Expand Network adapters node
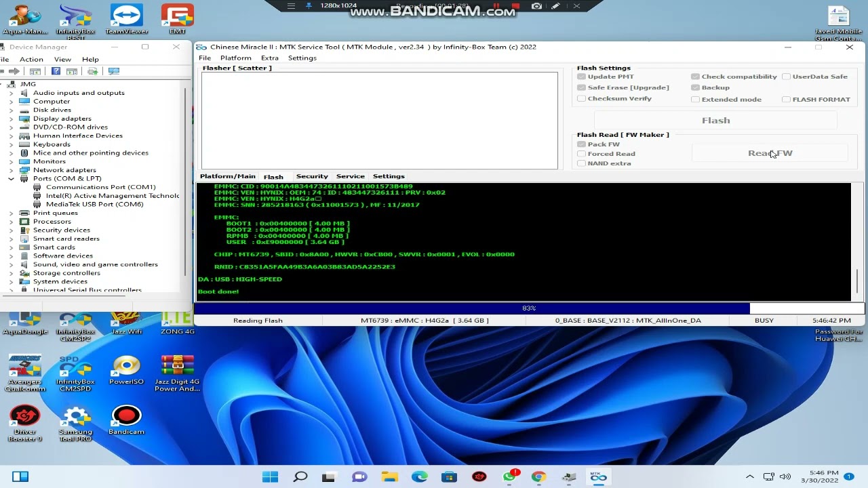Viewport: 868px width, 488px height. click(x=11, y=170)
